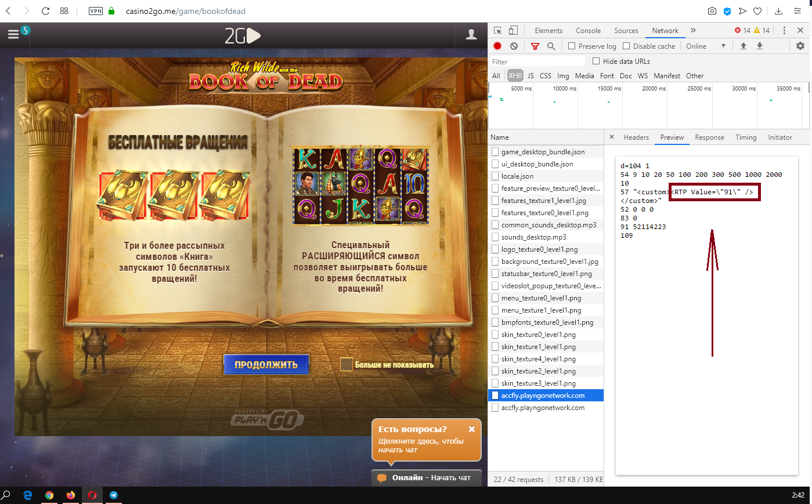Toggle the network filter funnel icon

coord(535,46)
